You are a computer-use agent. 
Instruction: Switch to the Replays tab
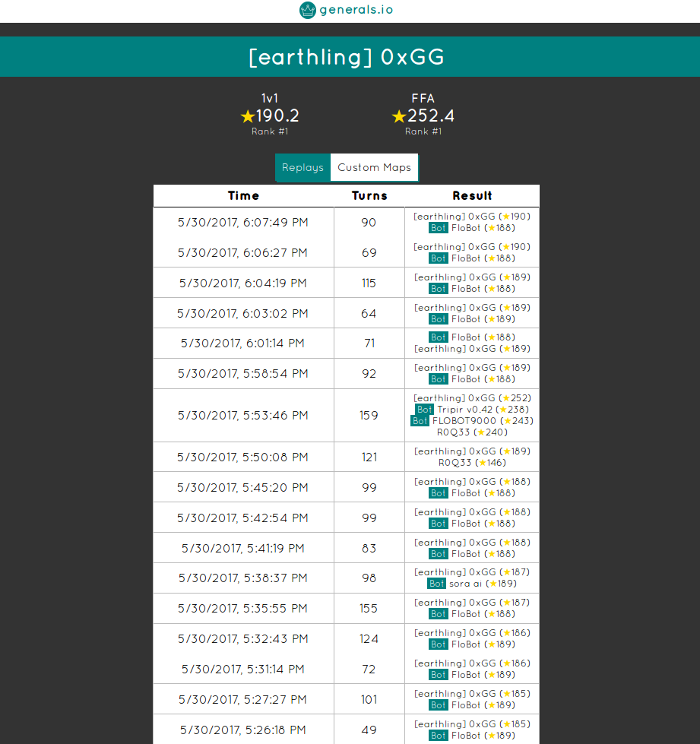302,167
